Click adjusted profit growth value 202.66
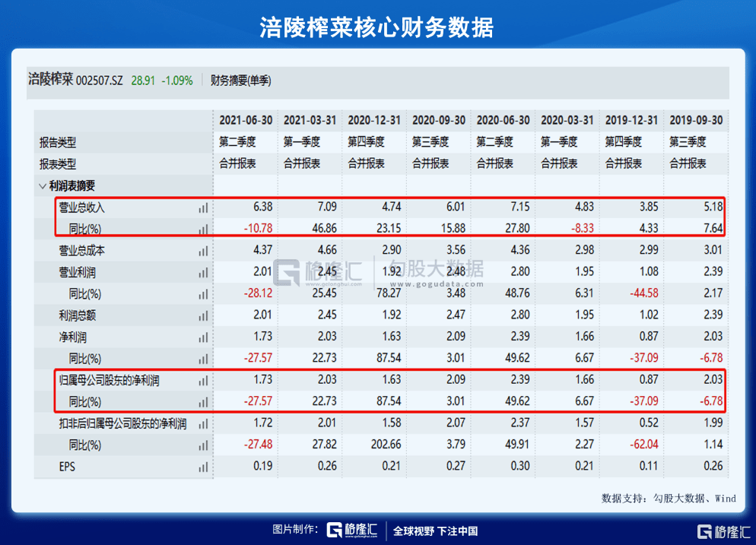 386,445
